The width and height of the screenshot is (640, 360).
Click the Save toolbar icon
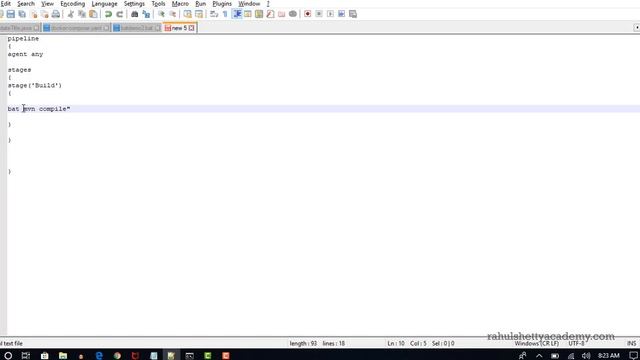point(11,14)
